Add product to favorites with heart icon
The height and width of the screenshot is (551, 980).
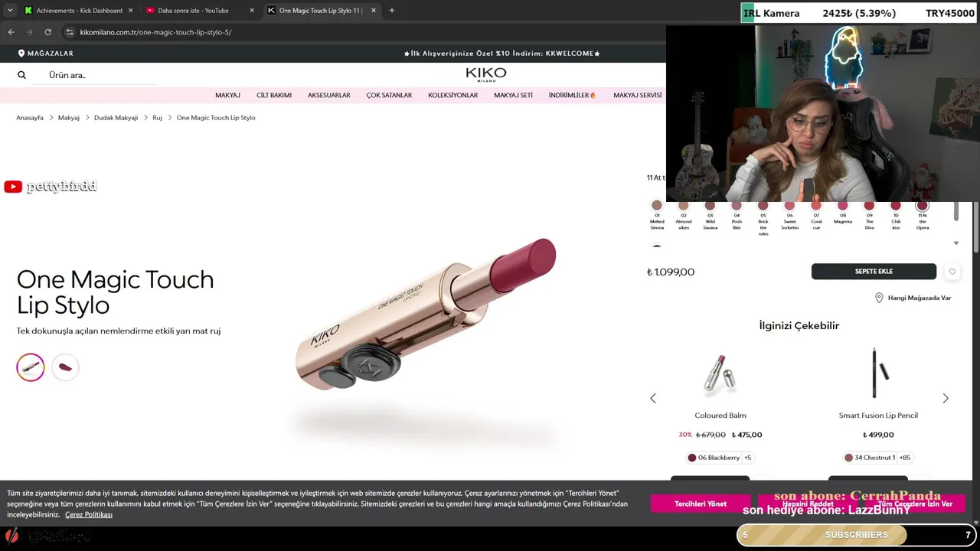click(952, 272)
